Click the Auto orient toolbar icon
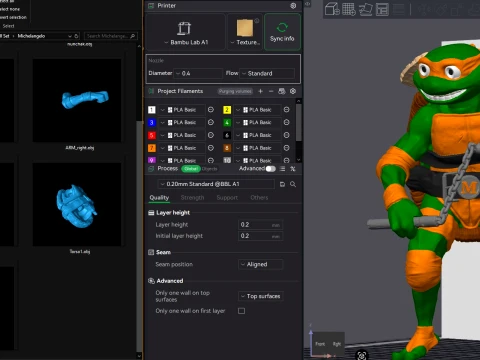Screen dimensions: 480x360 point(365,9)
